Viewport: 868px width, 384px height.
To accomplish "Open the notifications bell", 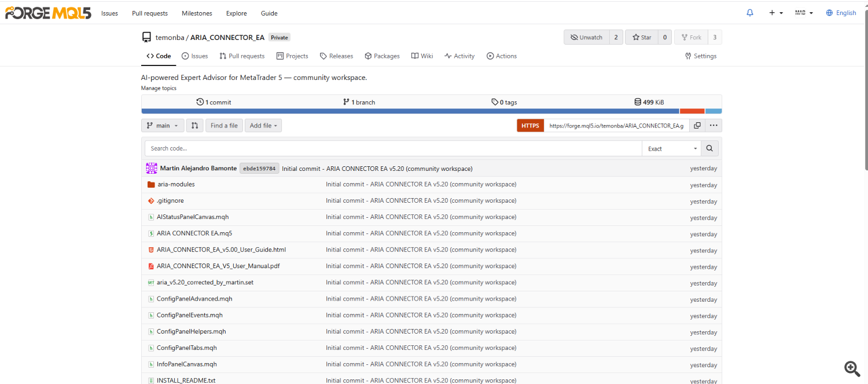I will (x=750, y=13).
